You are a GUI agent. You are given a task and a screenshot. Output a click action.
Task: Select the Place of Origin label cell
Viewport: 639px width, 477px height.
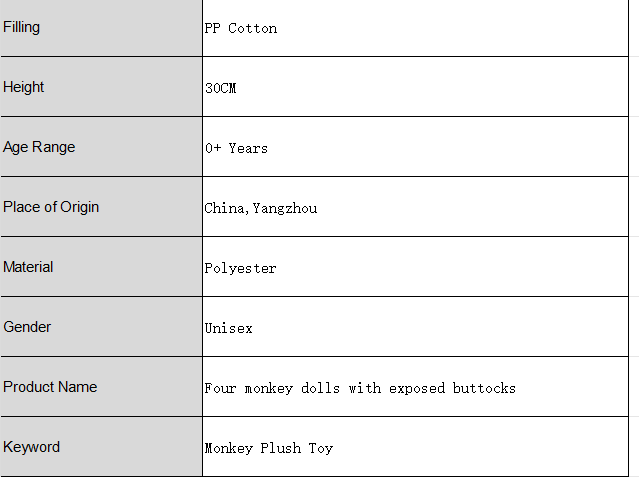[x=101, y=207]
